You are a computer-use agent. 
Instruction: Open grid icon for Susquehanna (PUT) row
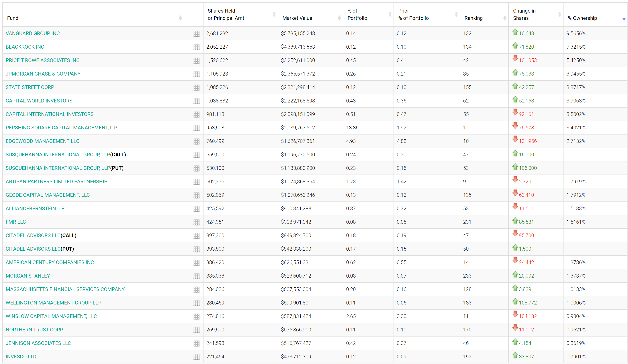pyautogui.click(x=196, y=168)
